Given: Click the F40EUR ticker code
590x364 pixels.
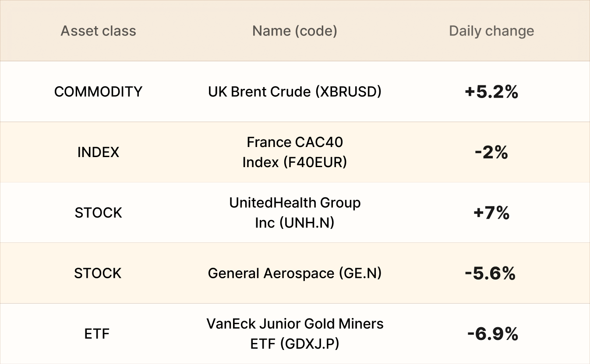Looking at the screenshot, I should pyautogui.click(x=315, y=162).
